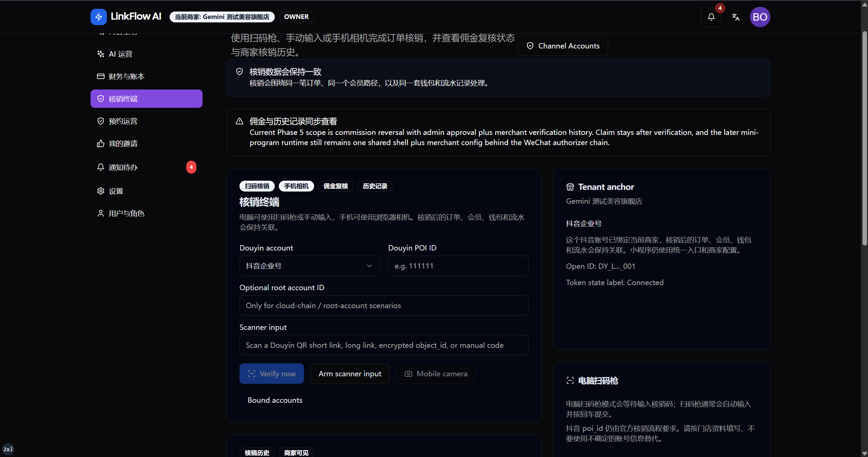Click the OWNER role badge
The width and height of the screenshot is (868, 457).
click(x=296, y=17)
